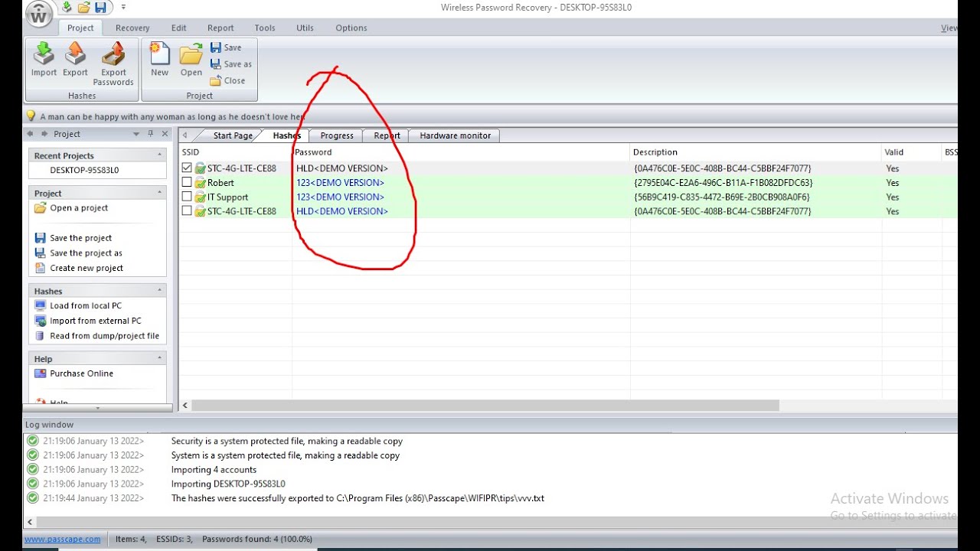Select the 123<DEMO VERSION> password for Robert
The width and height of the screenshot is (980, 551).
coord(340,183)
